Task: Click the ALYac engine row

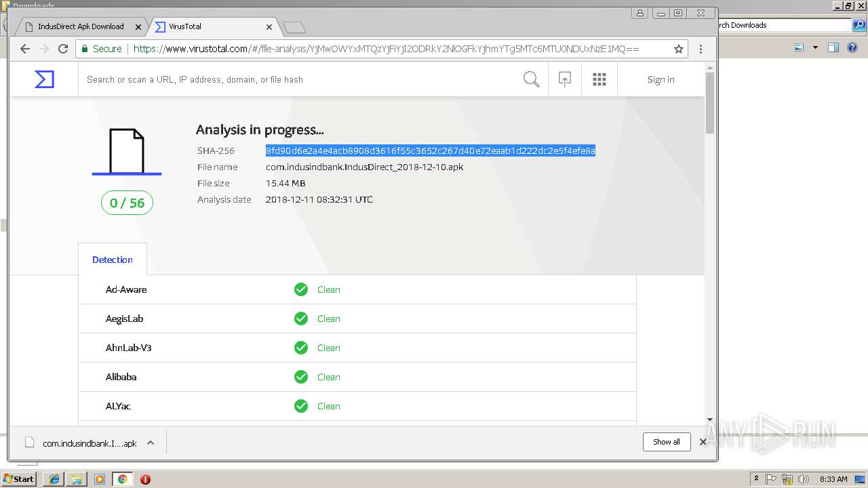Action: tap(357, 406)
